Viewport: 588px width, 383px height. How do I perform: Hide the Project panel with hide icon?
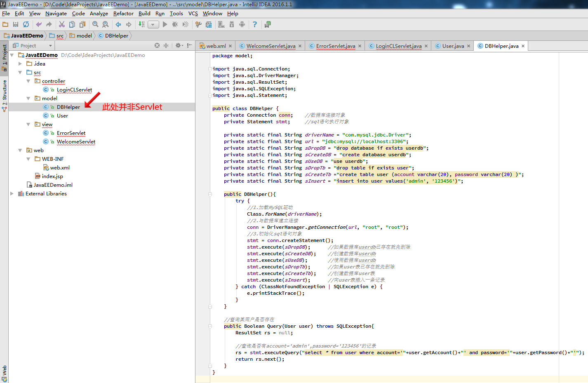[189, 45]
